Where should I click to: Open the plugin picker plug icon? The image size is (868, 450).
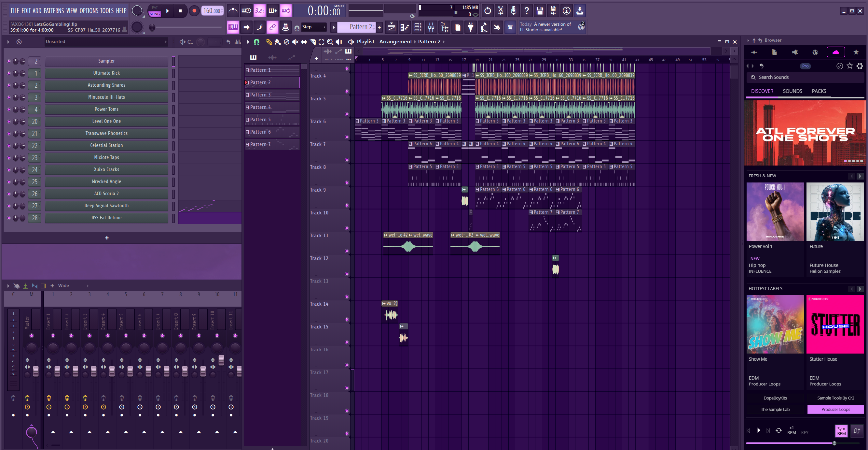point(470,27)
